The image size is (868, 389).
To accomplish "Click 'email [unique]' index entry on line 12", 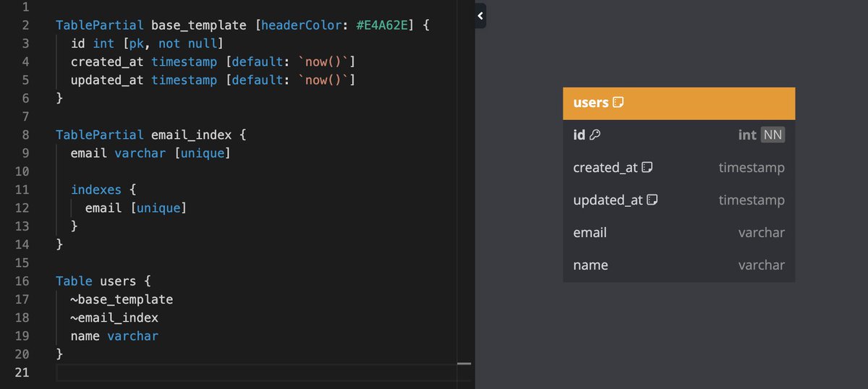I will pyautogui.click(x=136, y=208).
